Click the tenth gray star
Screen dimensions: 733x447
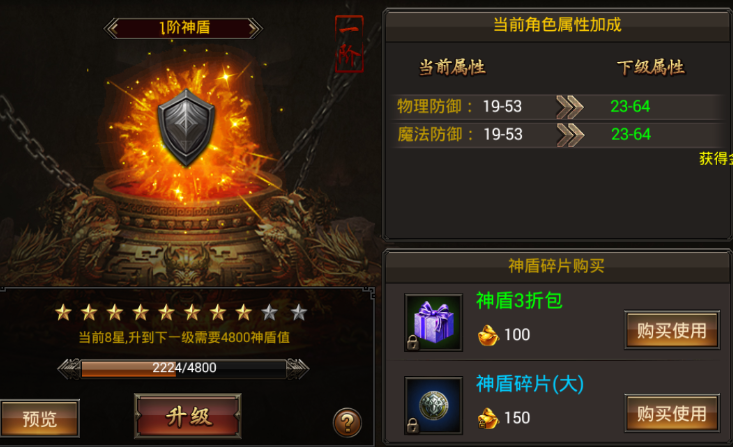pyautogui.click(x=299, y=312)
